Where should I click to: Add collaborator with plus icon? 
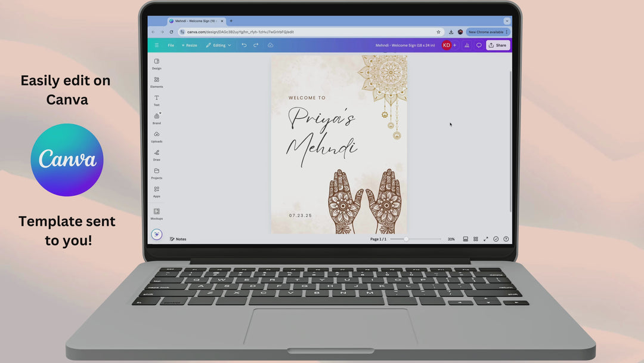454,45
